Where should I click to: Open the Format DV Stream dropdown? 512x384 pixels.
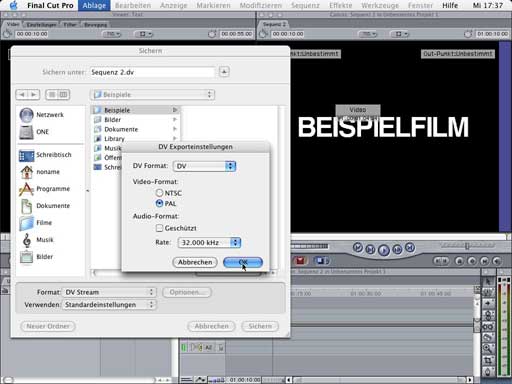(109, 292)
